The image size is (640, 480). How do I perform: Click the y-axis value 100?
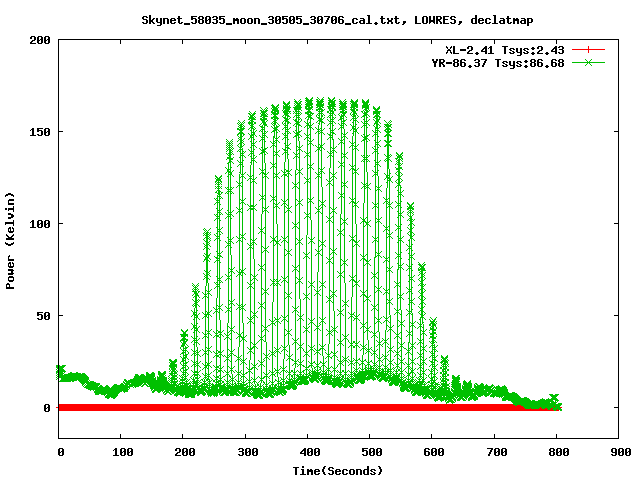[x=40, y=224]
